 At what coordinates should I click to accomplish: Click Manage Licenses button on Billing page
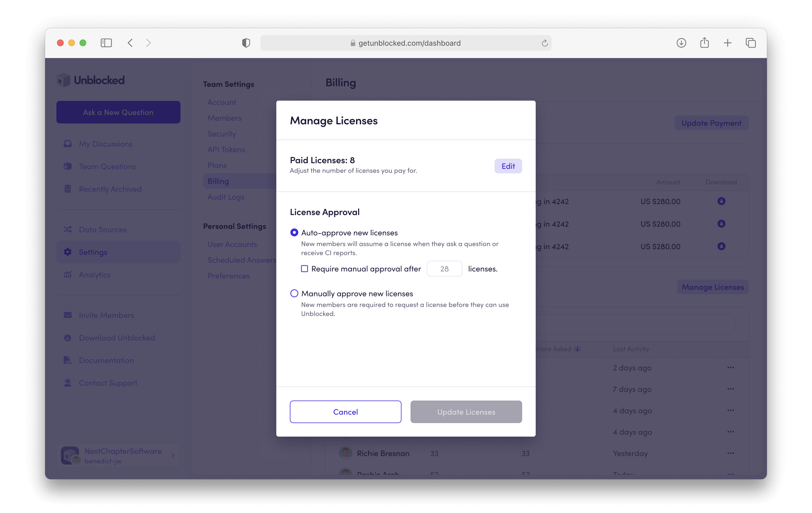[x=712, y=287]
